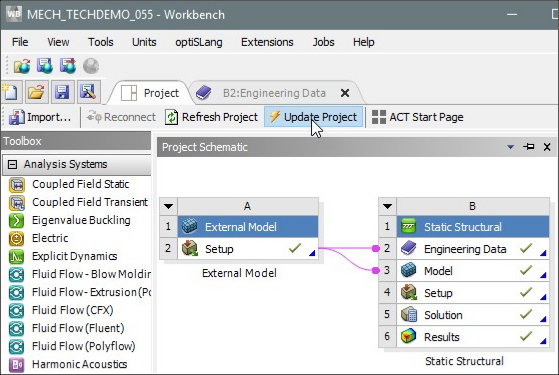Open the Help menu
This screenshot has height=375, width=559.
pyautogui.click(x=363, y=42)
